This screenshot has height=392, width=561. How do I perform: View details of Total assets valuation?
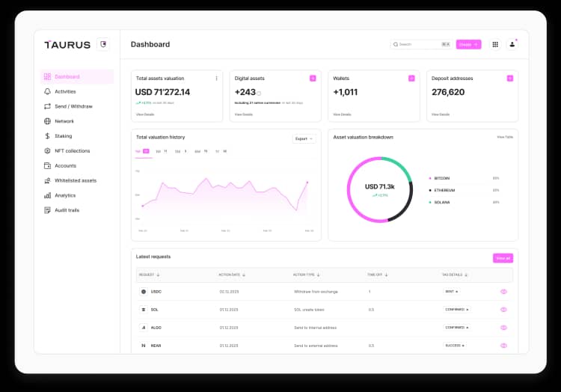145,114
